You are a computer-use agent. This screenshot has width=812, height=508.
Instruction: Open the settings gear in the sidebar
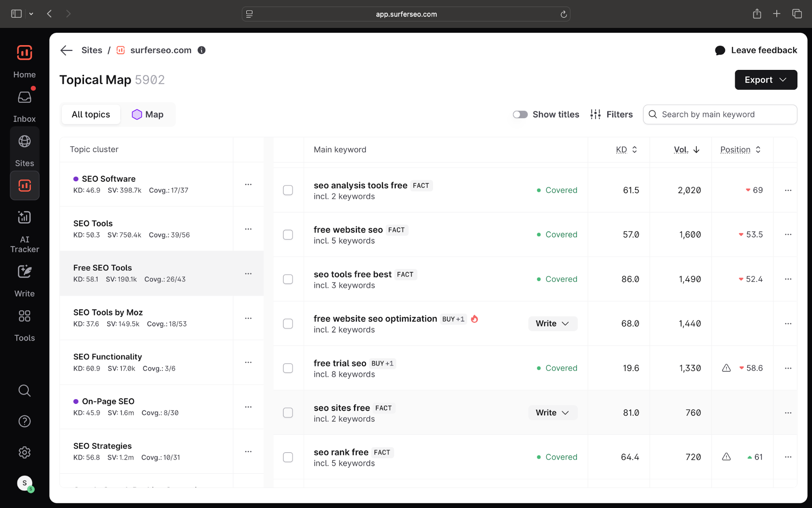[24, 452]
